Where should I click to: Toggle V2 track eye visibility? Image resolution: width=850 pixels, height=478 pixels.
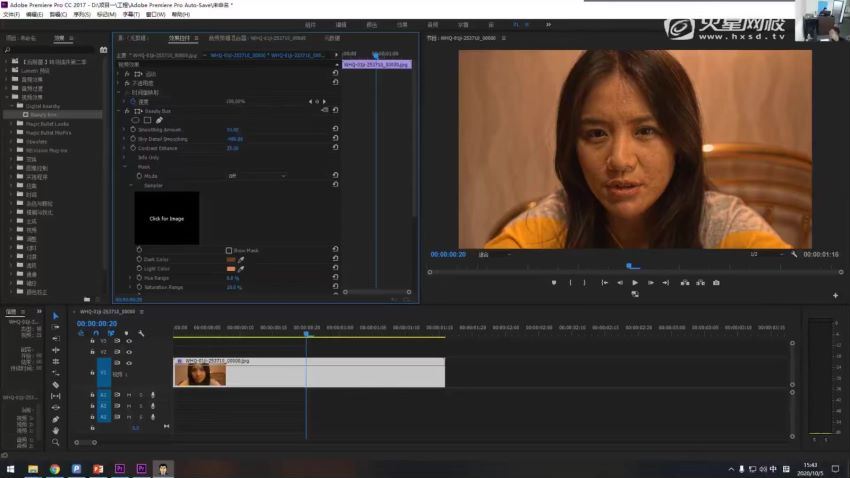coord(129,352)
